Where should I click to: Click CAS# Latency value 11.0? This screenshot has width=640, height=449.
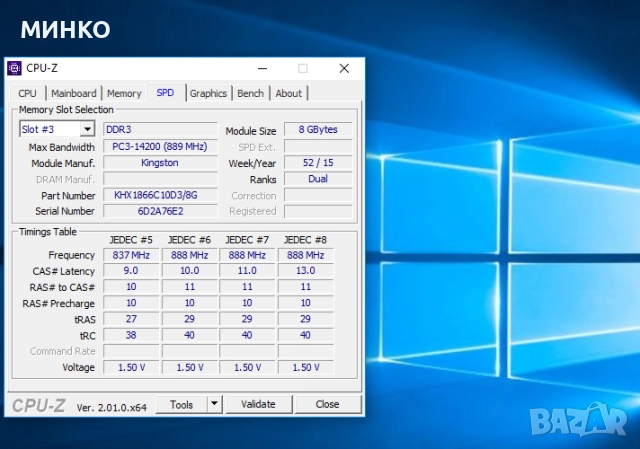[x=247, y=271]
